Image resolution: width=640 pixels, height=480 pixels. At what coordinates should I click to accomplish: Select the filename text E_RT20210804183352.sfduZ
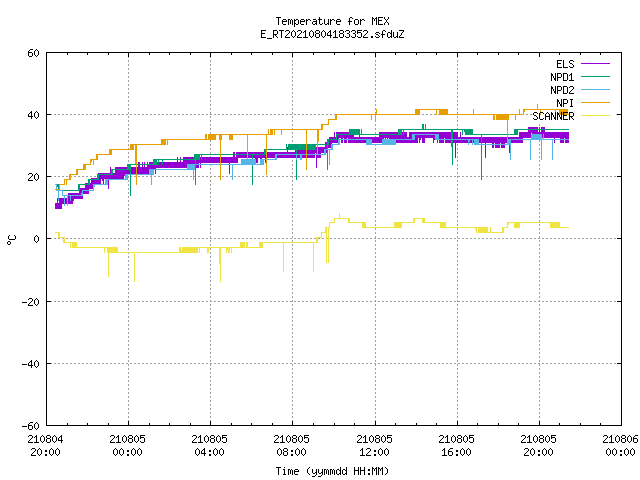click(x=332, y=34)
